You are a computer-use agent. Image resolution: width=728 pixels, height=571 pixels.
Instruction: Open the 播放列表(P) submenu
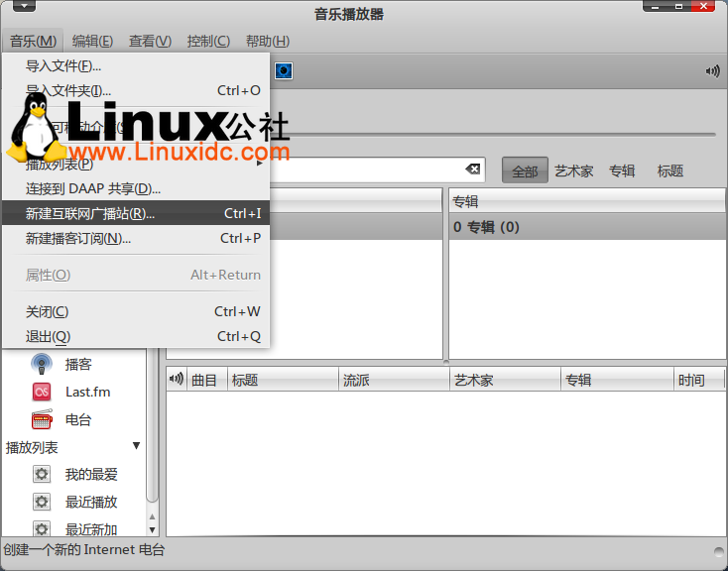coord(136,165)
